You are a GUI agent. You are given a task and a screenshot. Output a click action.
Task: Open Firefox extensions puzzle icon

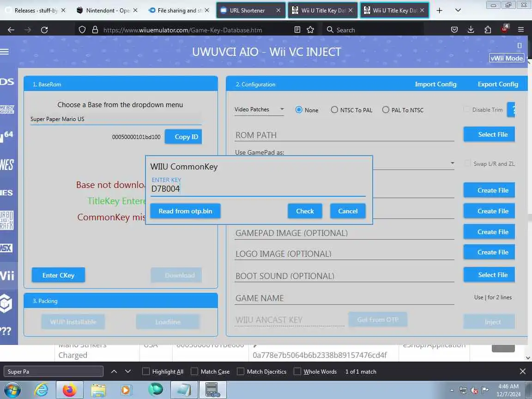pos(488,30)
